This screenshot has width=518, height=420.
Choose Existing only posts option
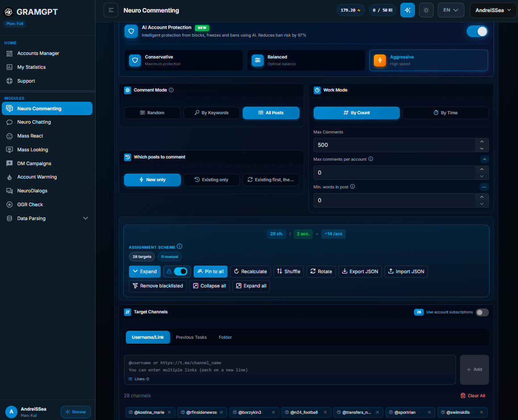click(x=211, y=180)
